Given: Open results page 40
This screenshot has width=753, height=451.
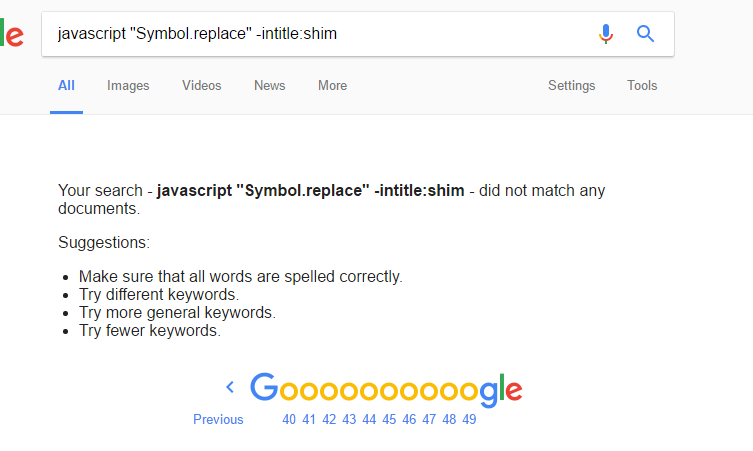Looking at the screenshot, I should pos(289,419).
